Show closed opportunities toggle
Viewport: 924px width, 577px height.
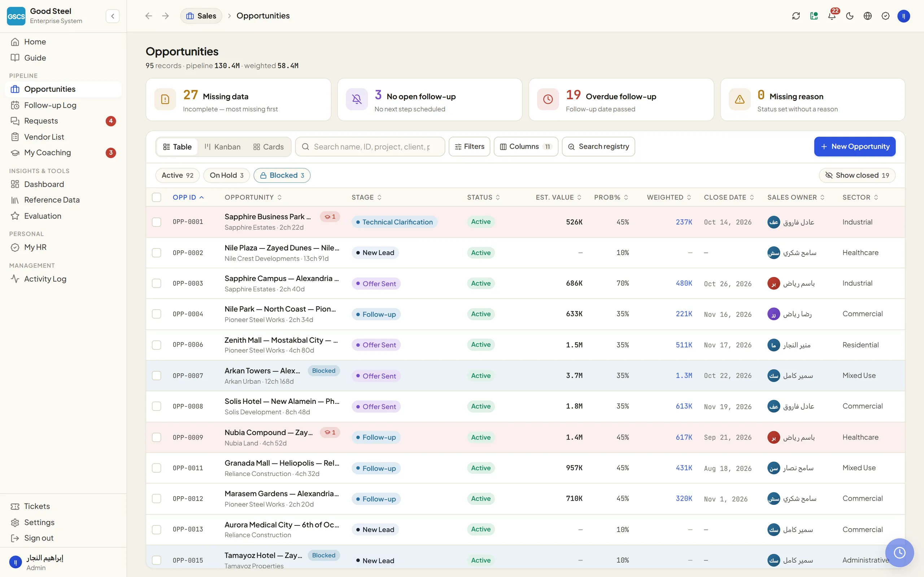857,175
